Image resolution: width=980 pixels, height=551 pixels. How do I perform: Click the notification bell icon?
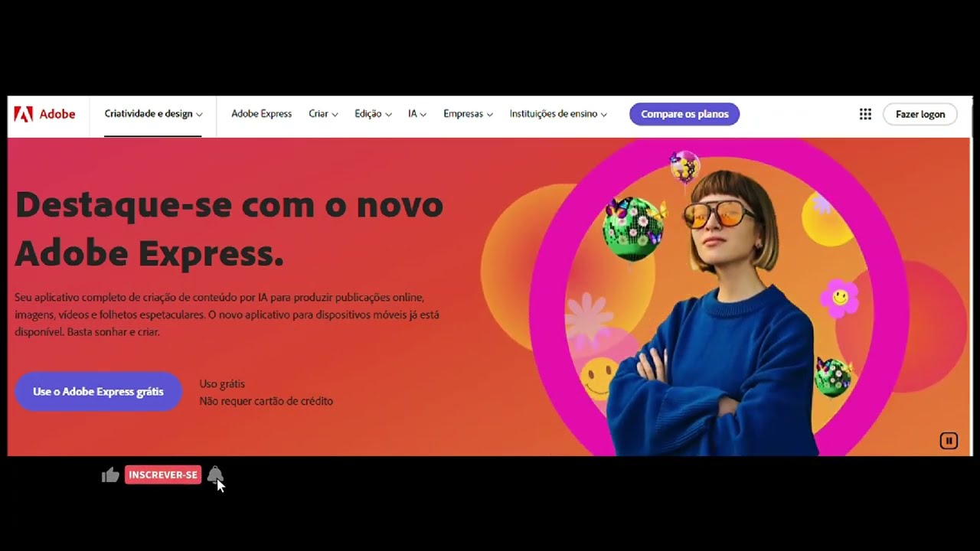(215, 474)
